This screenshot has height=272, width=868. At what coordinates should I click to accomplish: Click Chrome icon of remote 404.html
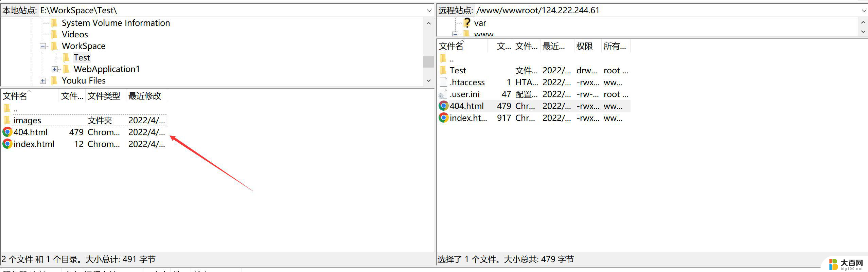443,106
